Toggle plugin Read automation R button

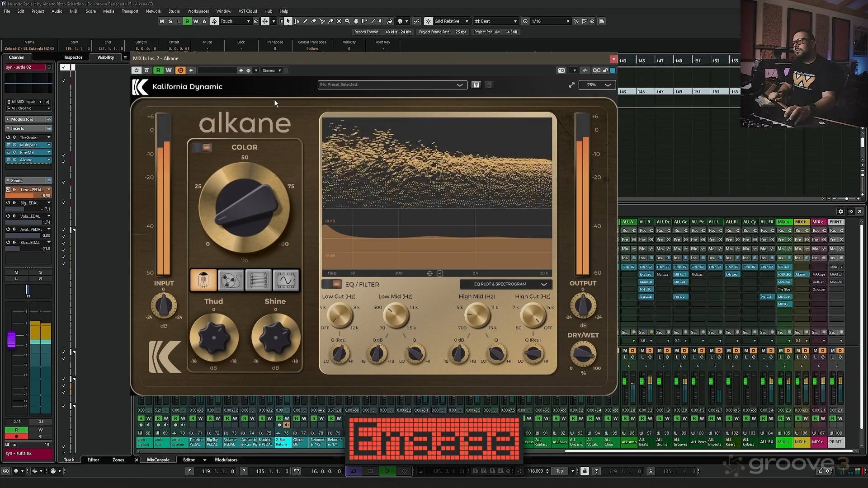click(x=158, y=70)
